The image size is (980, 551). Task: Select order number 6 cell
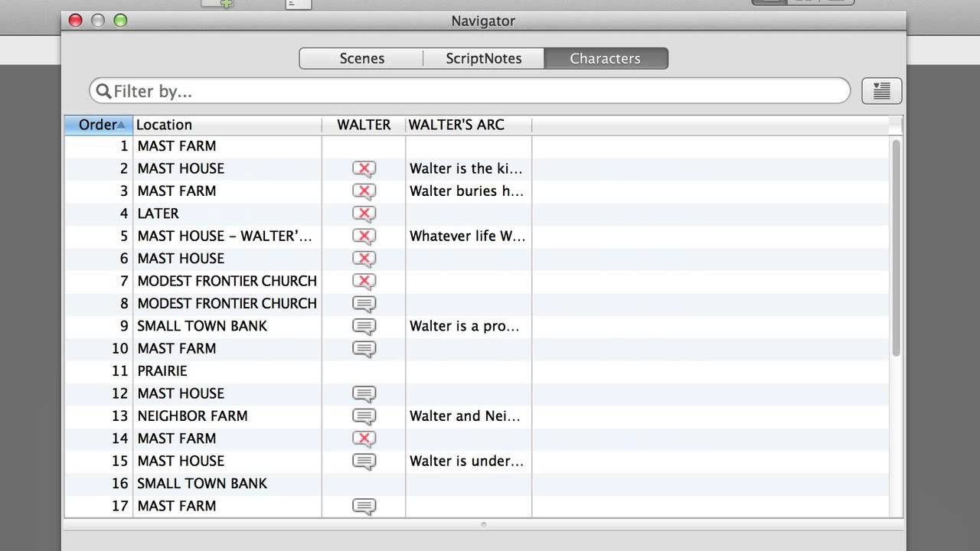[x=99, y=259]
